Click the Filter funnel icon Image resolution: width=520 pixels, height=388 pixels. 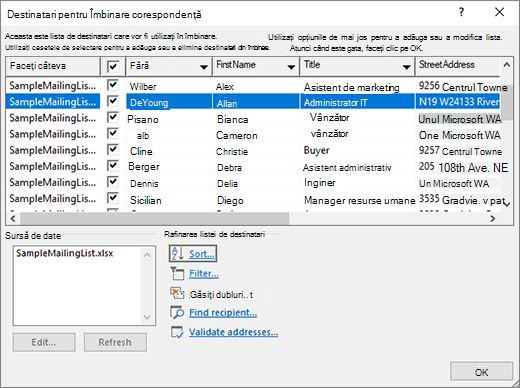point(177,274)
